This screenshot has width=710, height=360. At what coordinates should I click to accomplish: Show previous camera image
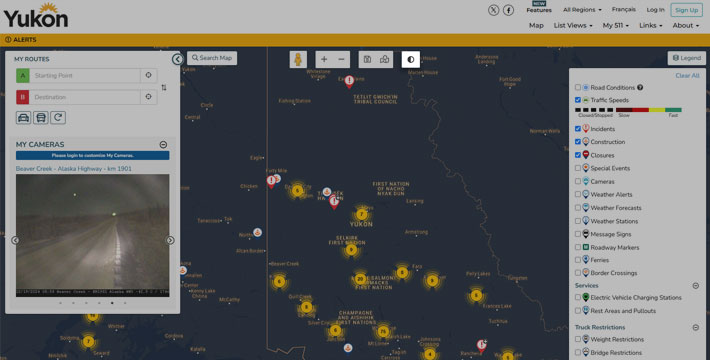pos(15,240)
